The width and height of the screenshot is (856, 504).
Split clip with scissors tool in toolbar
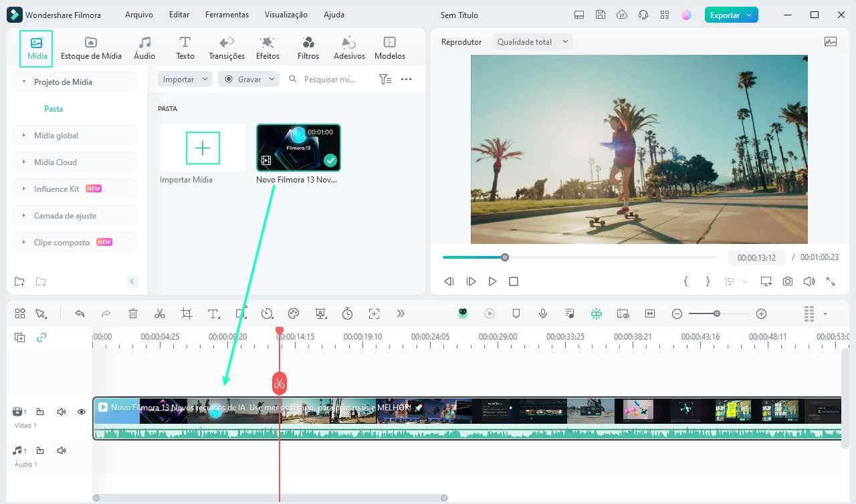coord(160,313)
